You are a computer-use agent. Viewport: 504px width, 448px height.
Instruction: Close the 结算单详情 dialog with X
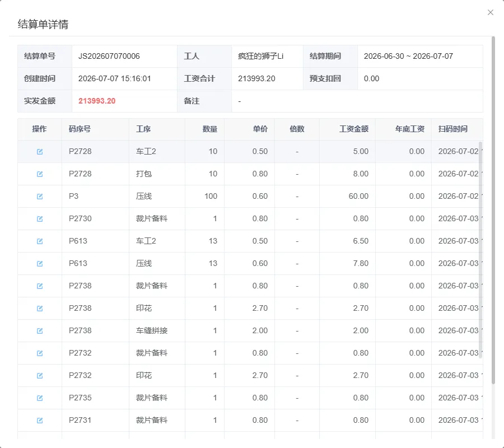[490, 12]
